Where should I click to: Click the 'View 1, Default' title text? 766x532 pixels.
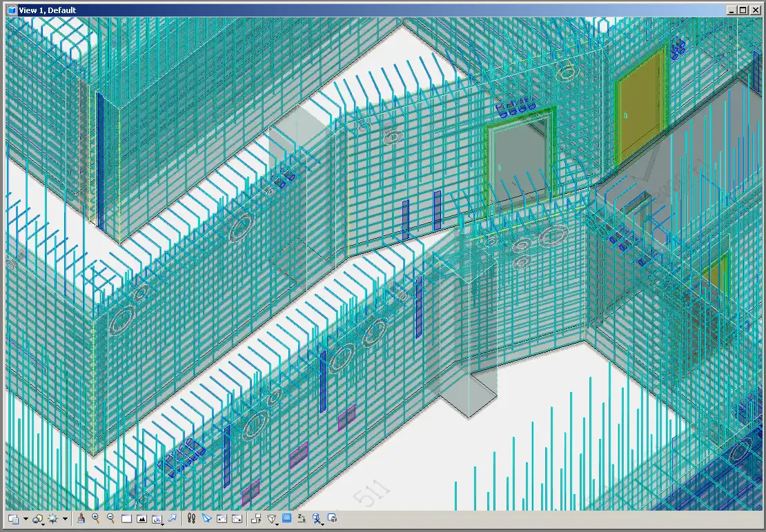[48, 10]
